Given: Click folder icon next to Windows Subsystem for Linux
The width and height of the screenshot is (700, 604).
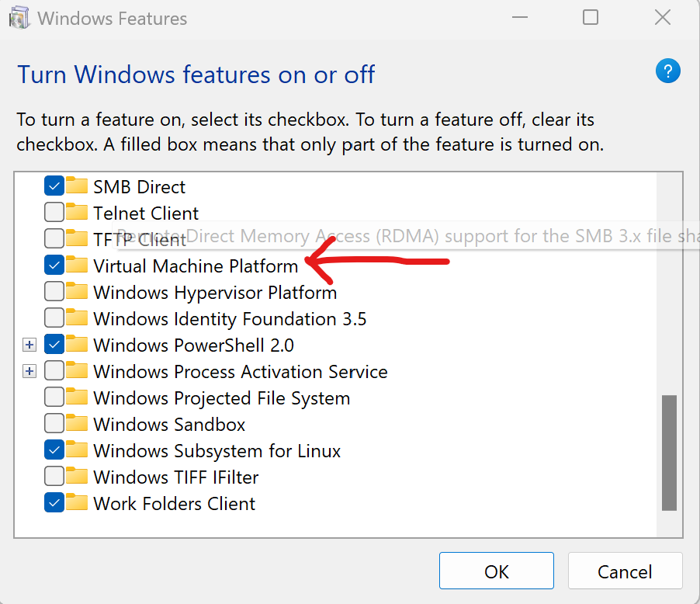Looking at the screenshot, I should [x=77, y=450].
